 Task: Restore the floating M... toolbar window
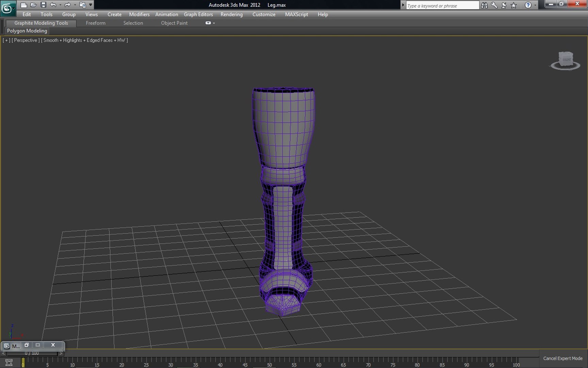(x=26, y=345)
